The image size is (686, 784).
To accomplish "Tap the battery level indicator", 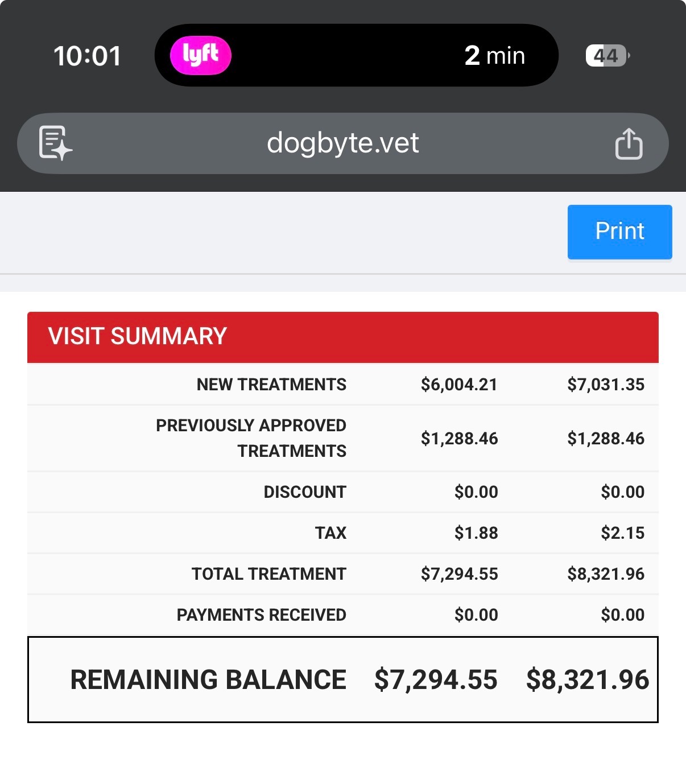I will [x=607, y=56].
